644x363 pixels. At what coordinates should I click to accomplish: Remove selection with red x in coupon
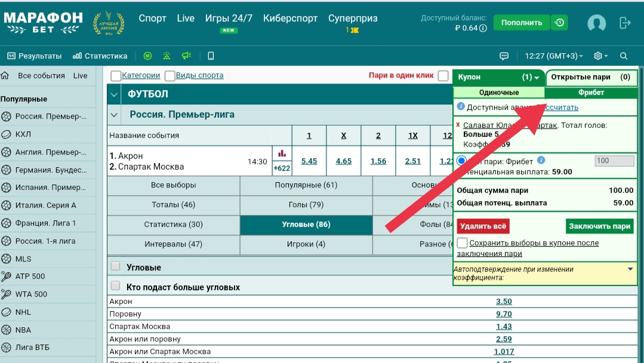[x=458, y=125]
